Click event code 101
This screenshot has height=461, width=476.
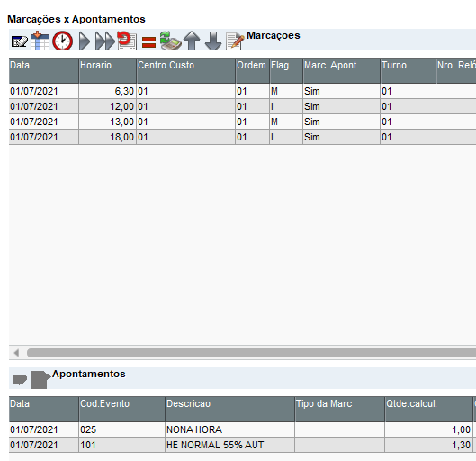(x=122, y=445)
